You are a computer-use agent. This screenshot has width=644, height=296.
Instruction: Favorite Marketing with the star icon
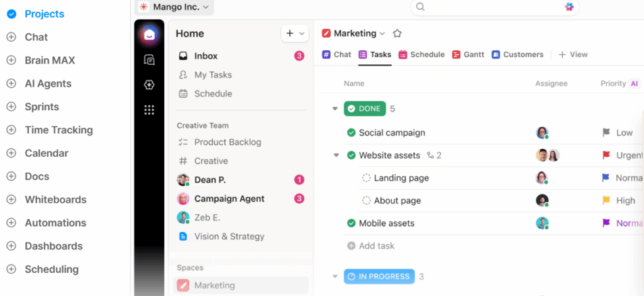tap(397, 34)
